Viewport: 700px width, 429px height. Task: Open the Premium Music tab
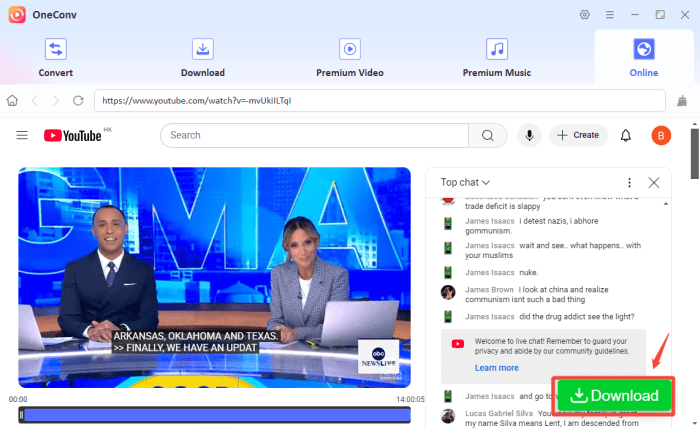tap(496, 57)
